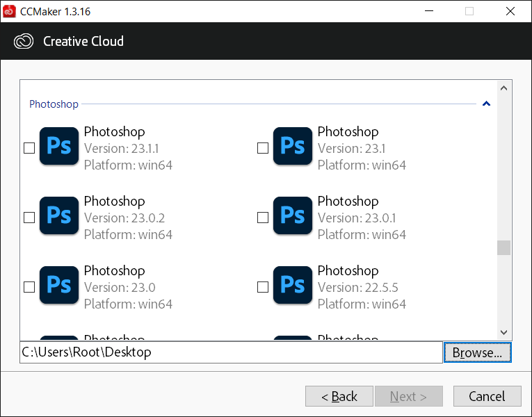Click the CCMaker app icon in title bar
This screenshot has width=532, height=417.
pos(10,11)
